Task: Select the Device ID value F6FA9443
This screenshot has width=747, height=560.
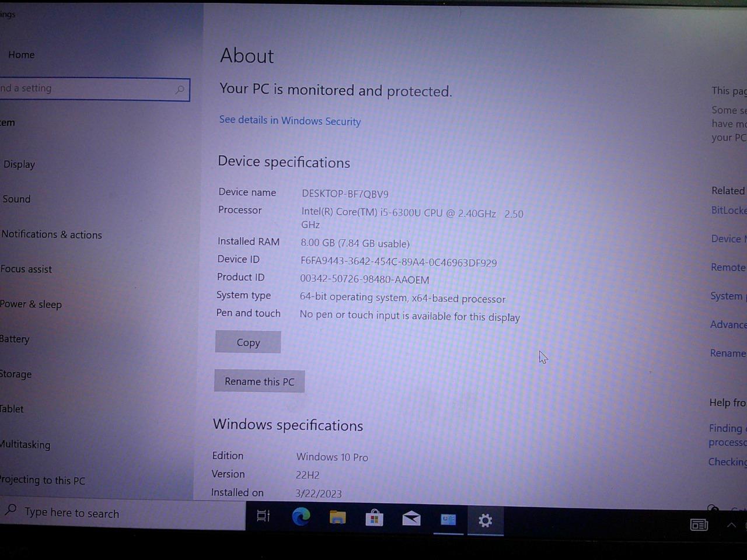Action: point(399,262)
